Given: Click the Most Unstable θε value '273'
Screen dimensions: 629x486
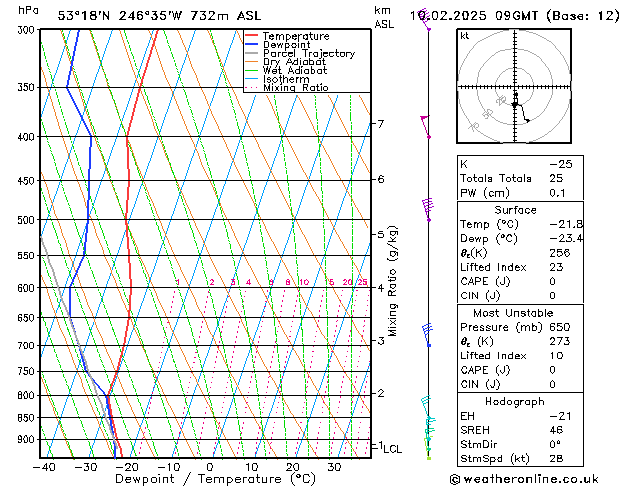Looking at the screenshot, I should click(560, 341).
